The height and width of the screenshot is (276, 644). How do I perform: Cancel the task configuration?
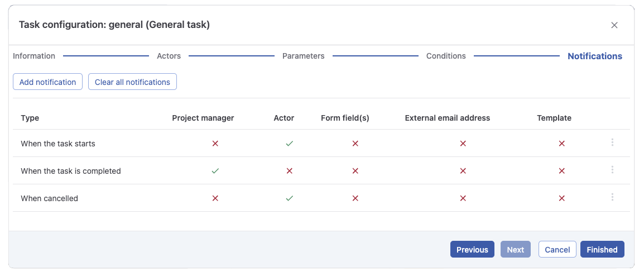(557, 250)
